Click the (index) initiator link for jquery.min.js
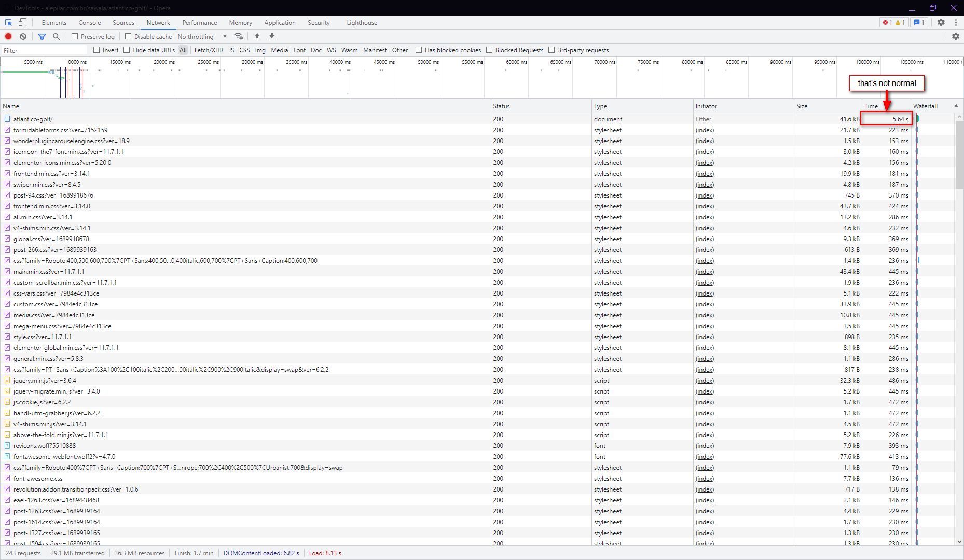 coord(705,381)
